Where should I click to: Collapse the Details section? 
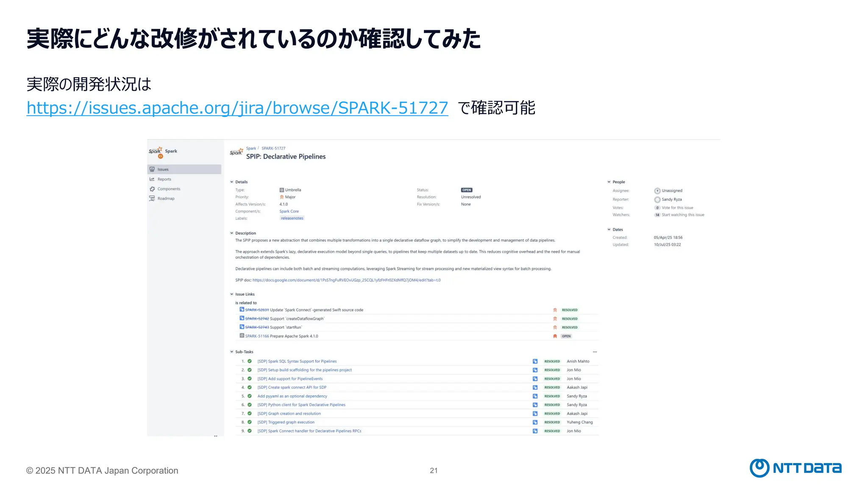(232, 182)
